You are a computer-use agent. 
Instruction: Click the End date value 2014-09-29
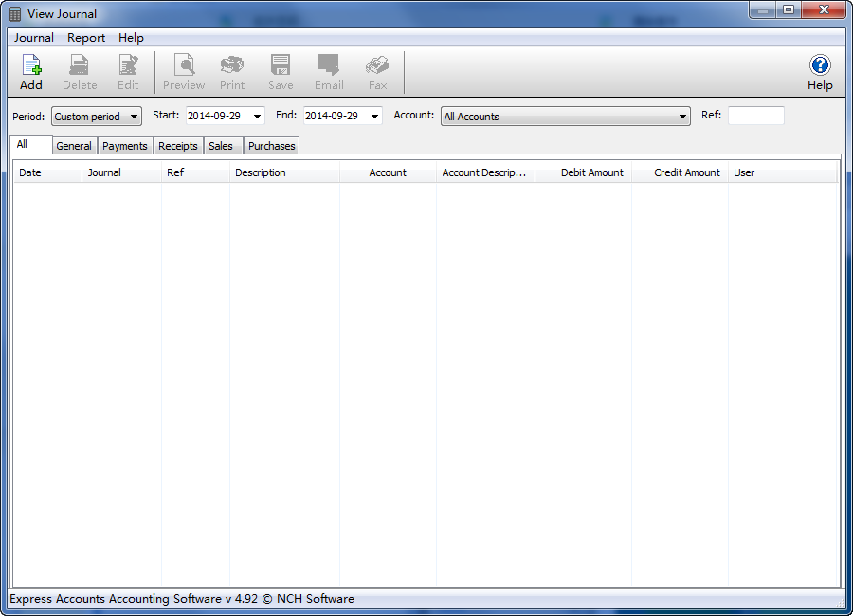(332, 116)
